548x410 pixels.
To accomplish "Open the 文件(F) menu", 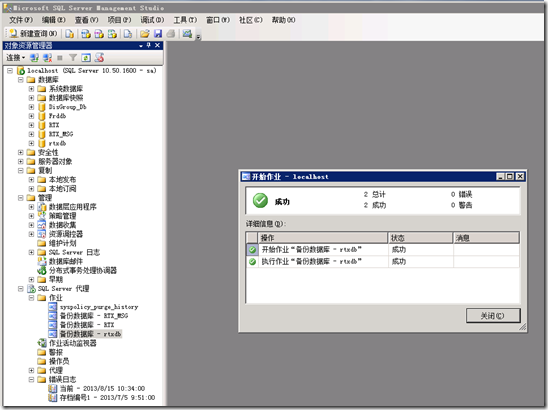I will click(21, 20).
